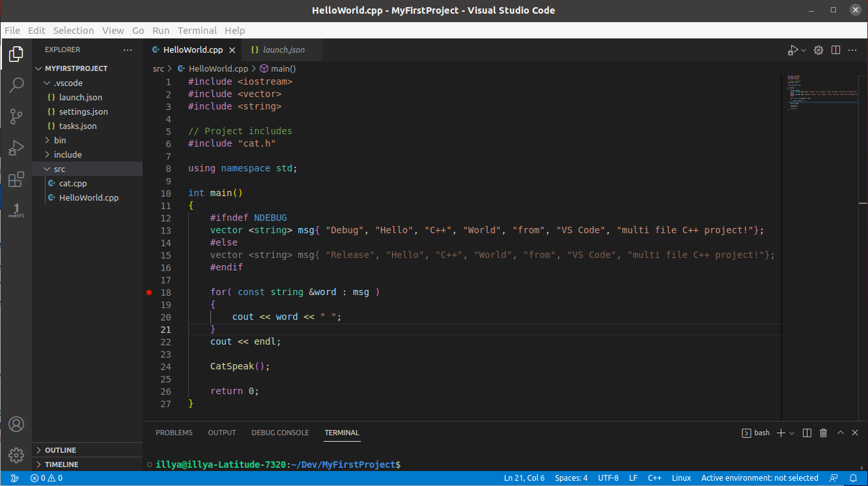Click the Spaces: 4 indentation status
The height and width of the screenshot is (486, 868).
571,478
